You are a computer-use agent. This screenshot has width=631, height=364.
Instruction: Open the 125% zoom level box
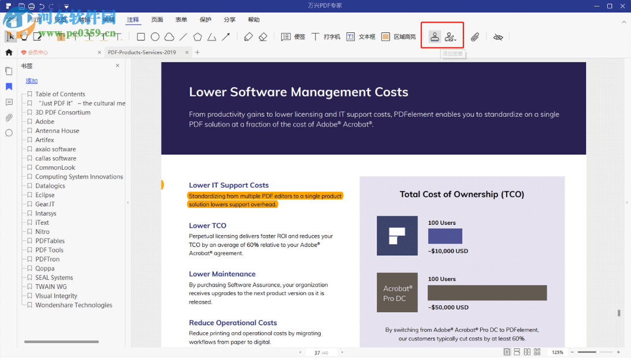(x=557, y=352)
